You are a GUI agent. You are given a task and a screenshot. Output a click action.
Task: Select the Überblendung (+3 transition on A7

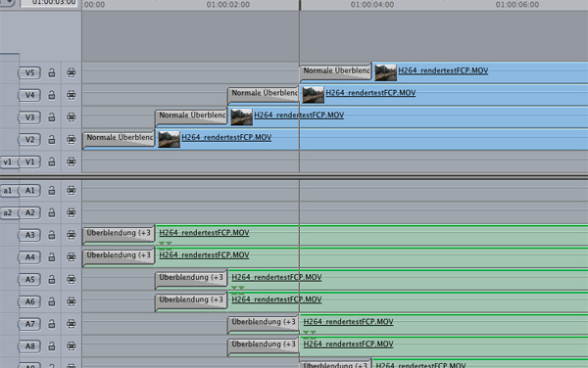coord(264,323)
